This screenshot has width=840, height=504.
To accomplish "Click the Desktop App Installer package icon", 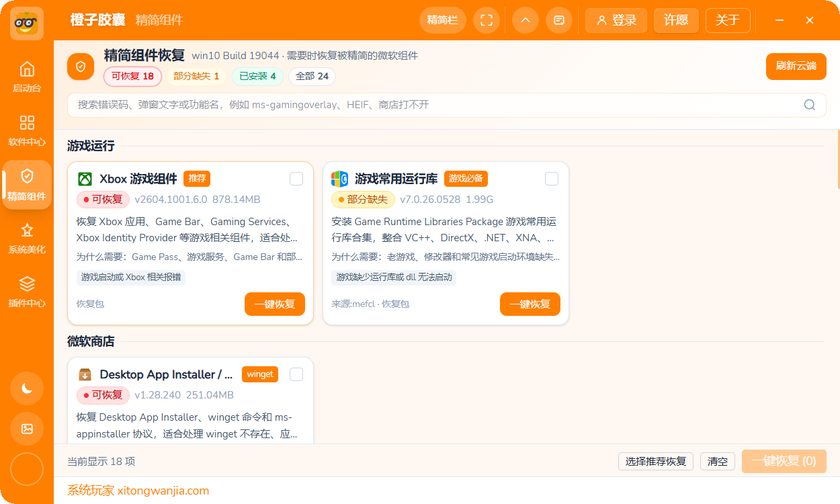I will [85, 374].
